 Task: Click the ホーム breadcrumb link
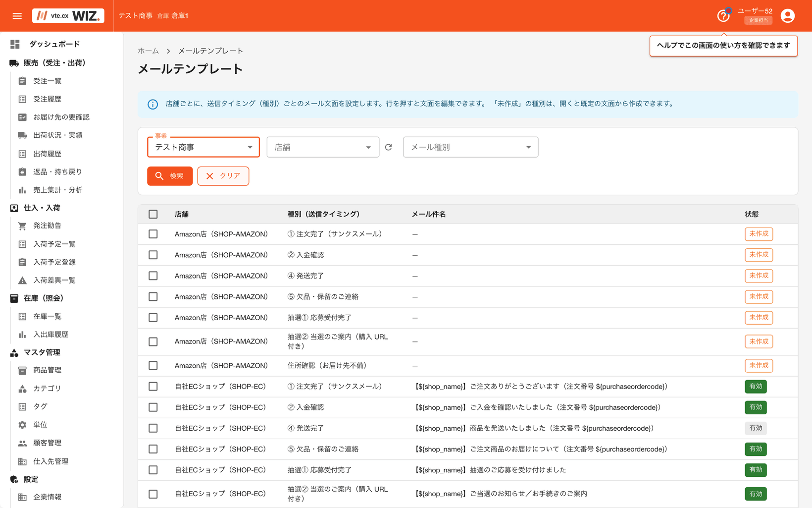pyautogui.click(x=148, y=51)
